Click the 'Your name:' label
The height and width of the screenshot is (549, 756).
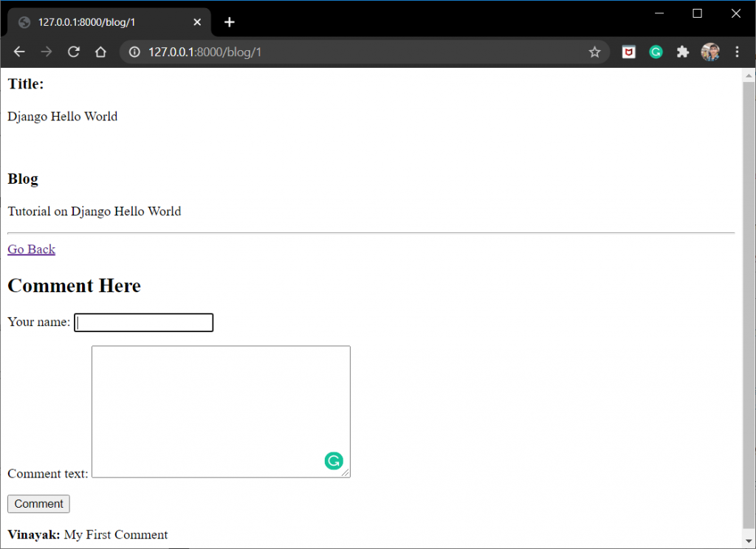pos(39,322)
